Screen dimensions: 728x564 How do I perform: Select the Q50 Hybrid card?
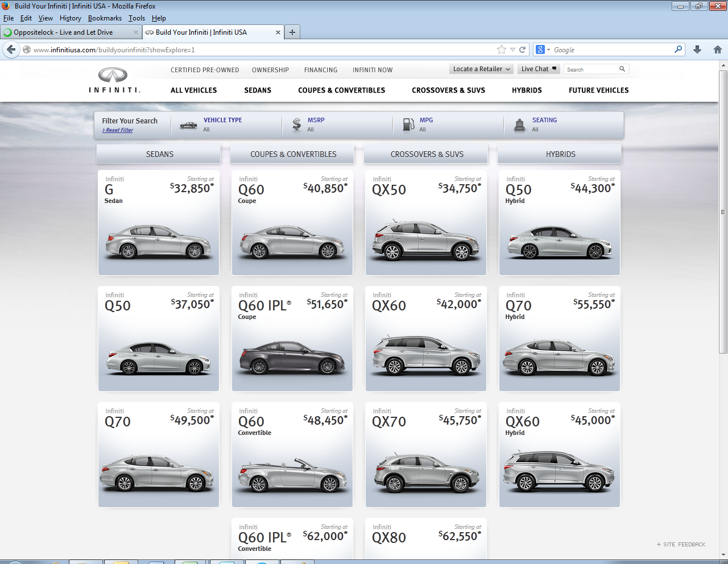[560, 223]
